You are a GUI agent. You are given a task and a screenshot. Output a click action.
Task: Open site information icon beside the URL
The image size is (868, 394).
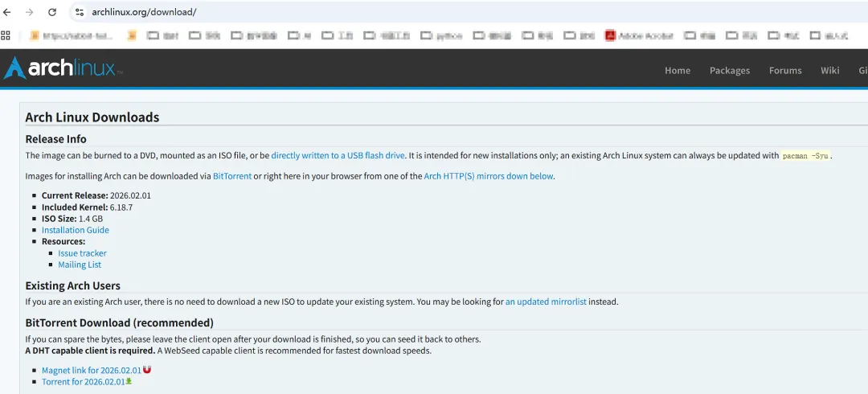pyautogui.click(x=79, y=12)
